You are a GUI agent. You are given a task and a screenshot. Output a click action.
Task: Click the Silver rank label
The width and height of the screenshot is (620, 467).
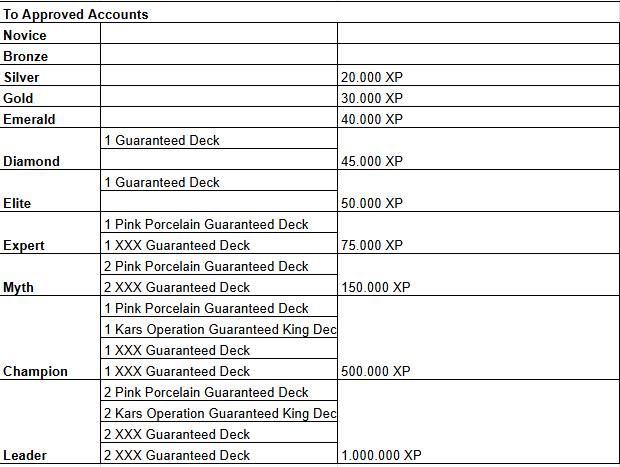pyautogui.click(x=22, y=78)
